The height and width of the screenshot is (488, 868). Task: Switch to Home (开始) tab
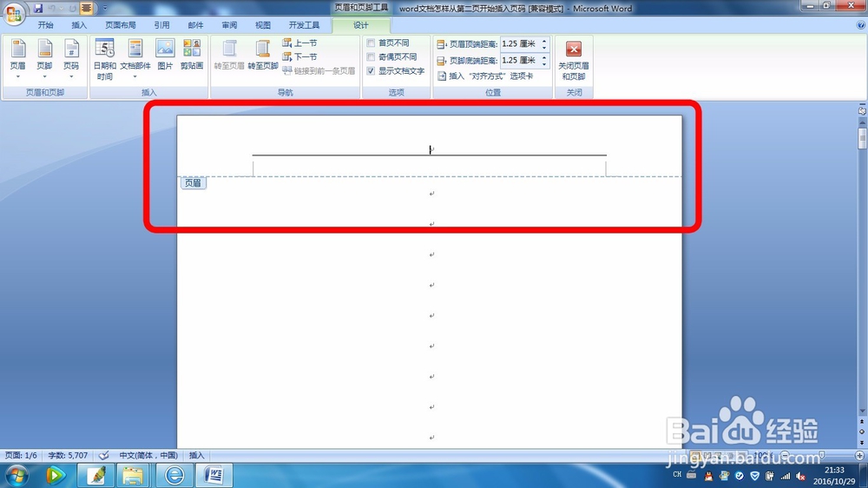(x=45, y=25)
